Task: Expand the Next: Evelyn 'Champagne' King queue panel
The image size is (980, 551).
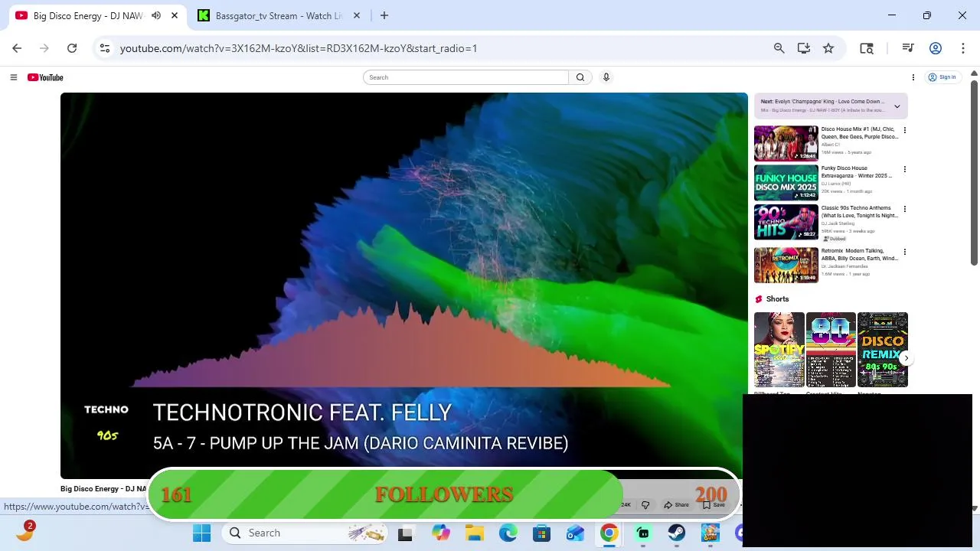Action: point(897,106)
